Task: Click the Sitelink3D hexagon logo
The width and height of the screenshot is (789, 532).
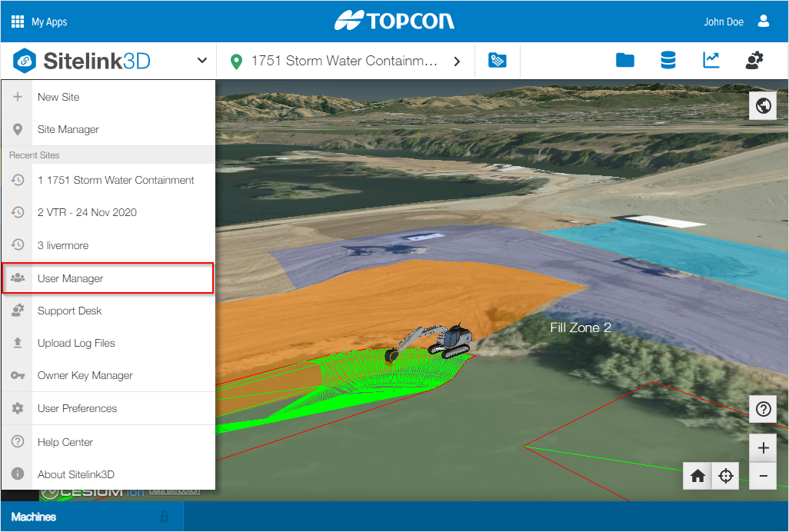Action: (x=24, y=61)
